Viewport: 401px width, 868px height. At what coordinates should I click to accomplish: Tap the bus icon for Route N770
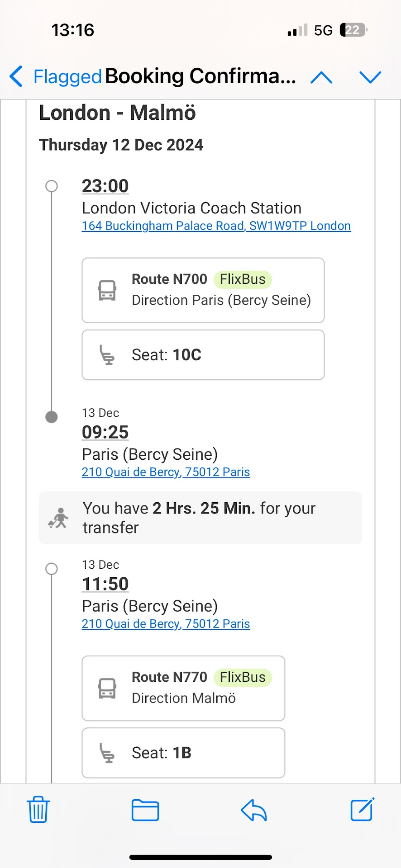coord(107,688)
